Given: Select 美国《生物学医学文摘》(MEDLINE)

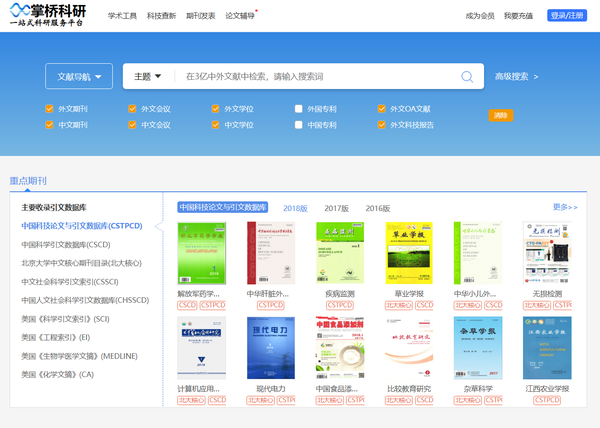Looking at the screenshot, I should click(x=79, y=356).
